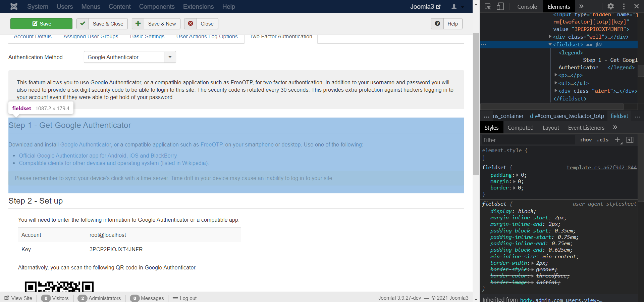Screen dimensions: 644x302
Task: Expand fieldset margin shorthand property
Action: point(514,181)
